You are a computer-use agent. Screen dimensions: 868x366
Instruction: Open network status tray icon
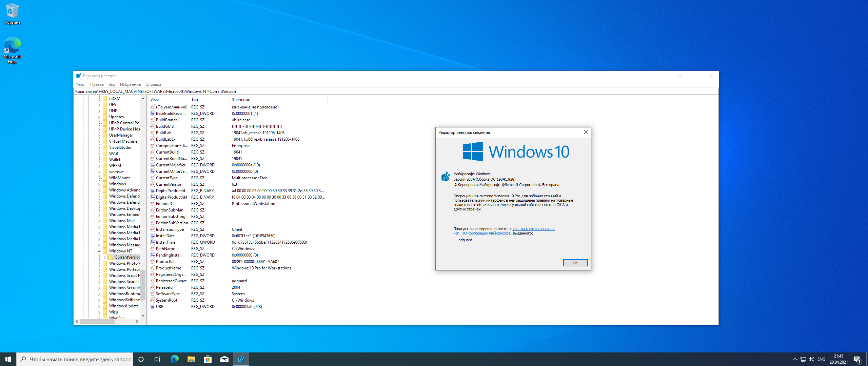pyautogui.click(x=803, y=359)
